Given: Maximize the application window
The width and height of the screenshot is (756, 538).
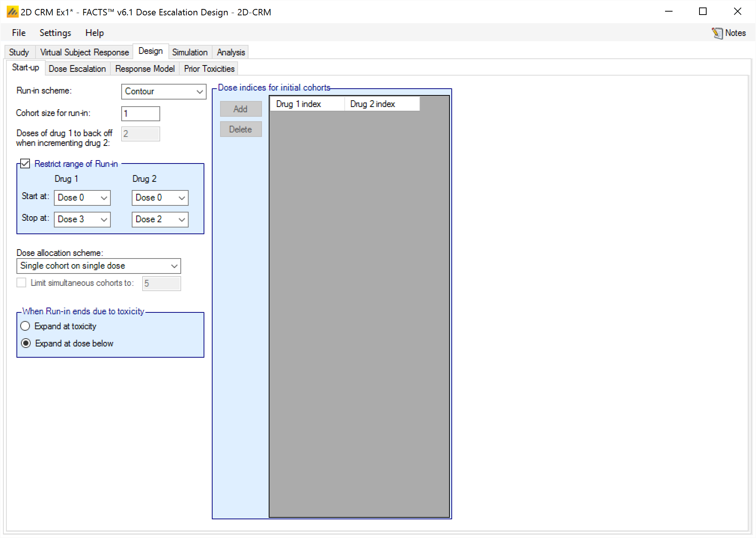Looking at the screenshot, I should (x=703, y=12).
